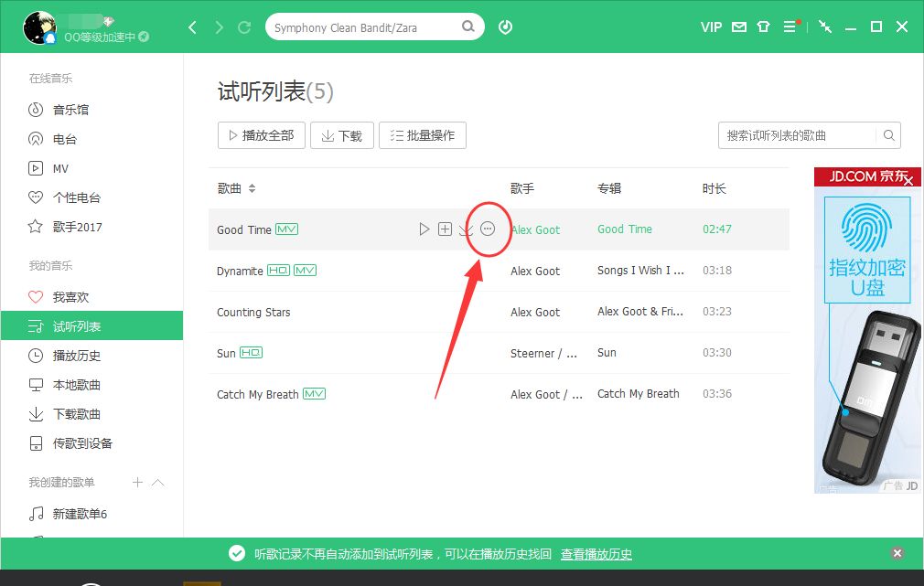Image resolution: width=924 pixels, height=586 pixels.
Task: Select 播放历史 in the sidebar
Action: coord(76,356)
